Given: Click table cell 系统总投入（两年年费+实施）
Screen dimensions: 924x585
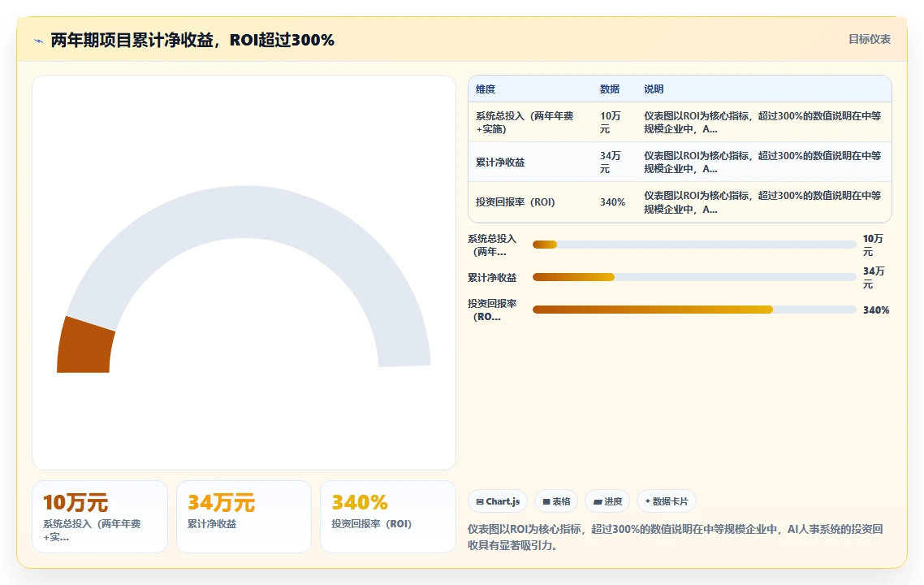Looking at the screenshot, I should (530, 122).
